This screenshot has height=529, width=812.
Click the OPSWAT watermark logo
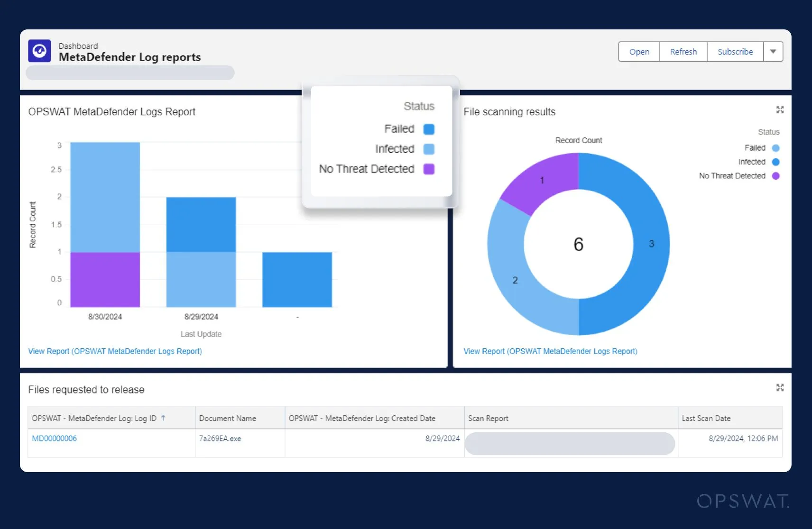[x=743, y=501]
